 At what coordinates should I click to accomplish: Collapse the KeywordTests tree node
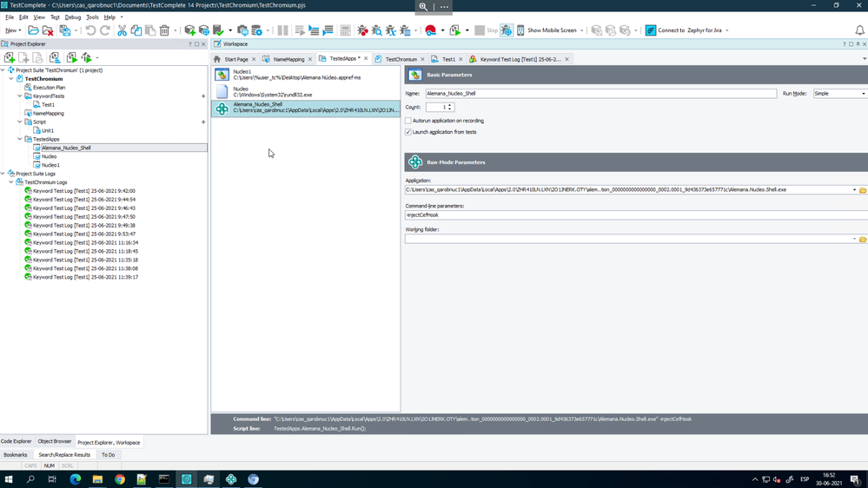[20, 96]
